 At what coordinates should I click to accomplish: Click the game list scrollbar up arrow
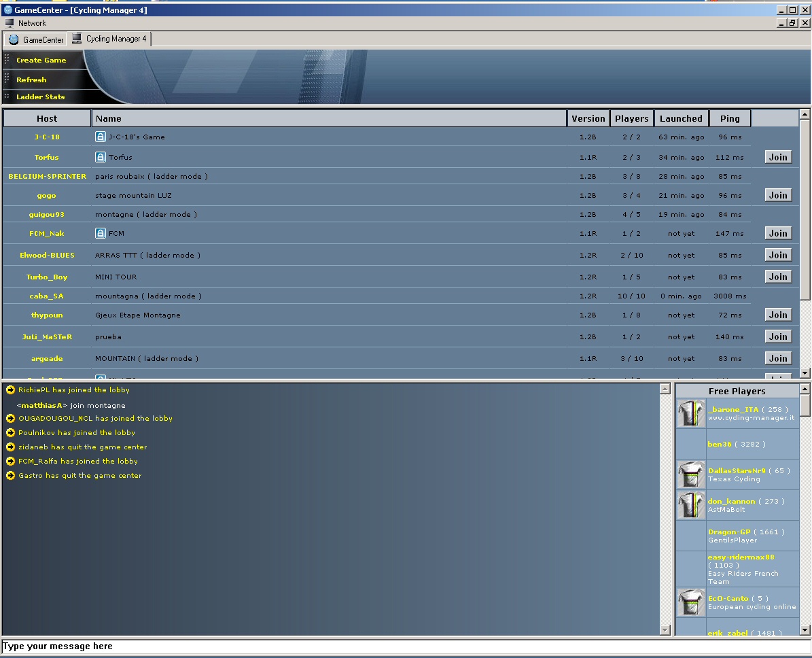click(805, 114)
